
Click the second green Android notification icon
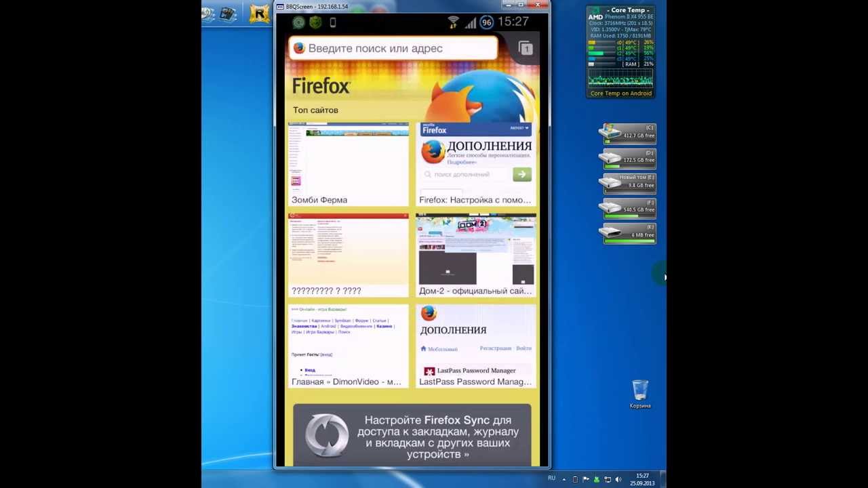pos(315,22)
